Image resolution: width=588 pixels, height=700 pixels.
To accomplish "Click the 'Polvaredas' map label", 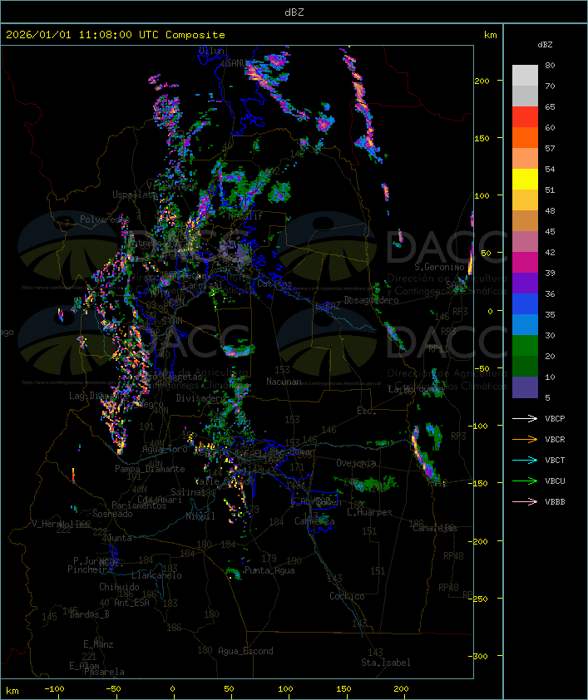I will 104,219.
